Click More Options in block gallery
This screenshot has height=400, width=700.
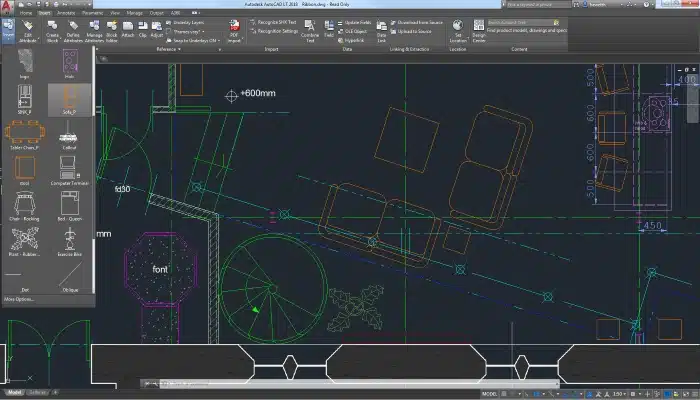(x=19, y=299)
